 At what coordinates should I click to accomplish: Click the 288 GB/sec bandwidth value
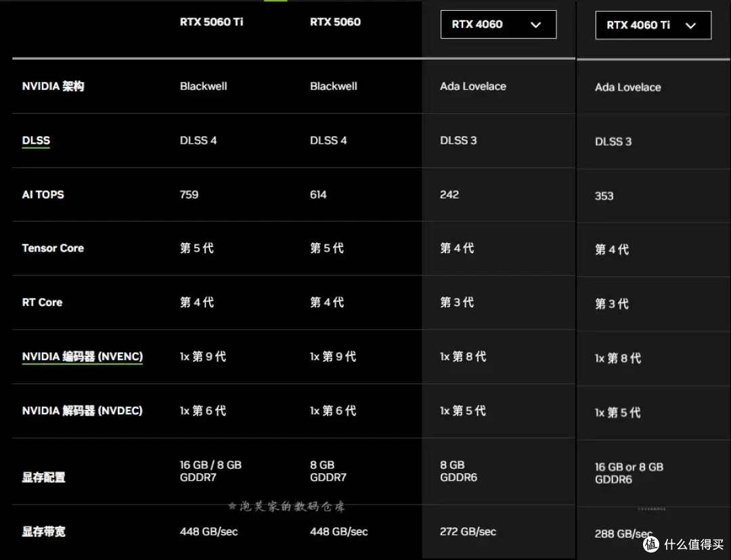pyautogui.click(x=623, y=534)
